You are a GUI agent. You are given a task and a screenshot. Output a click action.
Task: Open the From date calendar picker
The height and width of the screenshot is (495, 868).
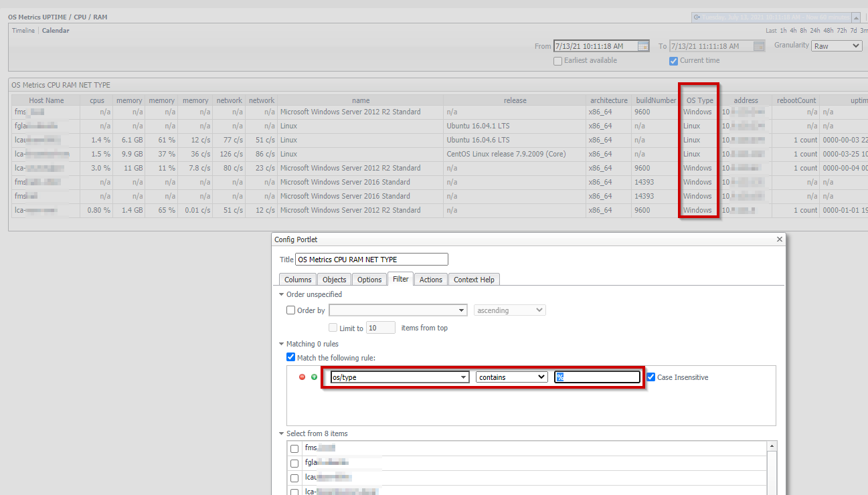coord(642,45)
